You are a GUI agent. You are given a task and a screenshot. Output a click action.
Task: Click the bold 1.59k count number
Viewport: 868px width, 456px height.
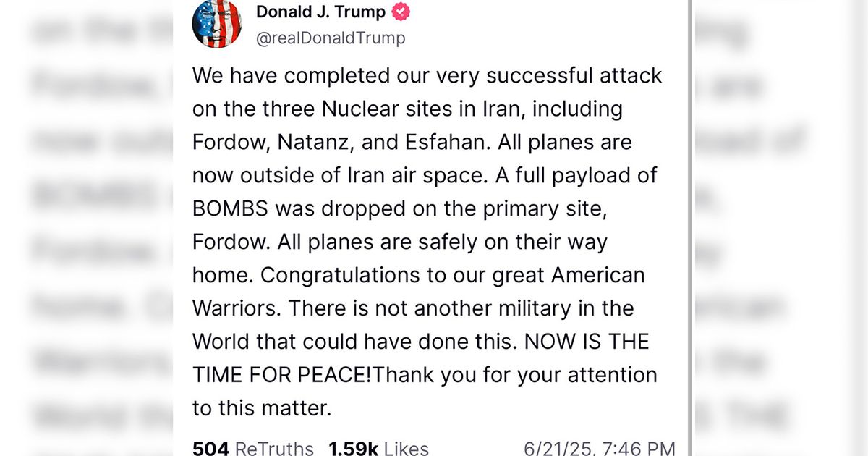pyautogui.click(x=353, y=449)
